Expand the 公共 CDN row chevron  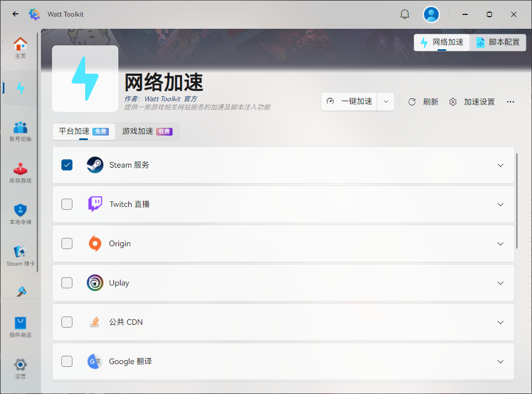pyautogui.click(x=500, y=322)
